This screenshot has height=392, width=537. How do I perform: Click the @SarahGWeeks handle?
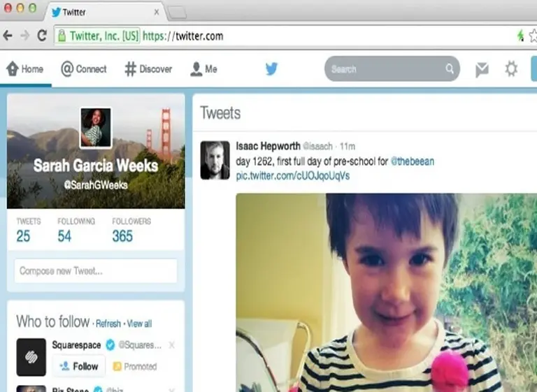96,185
